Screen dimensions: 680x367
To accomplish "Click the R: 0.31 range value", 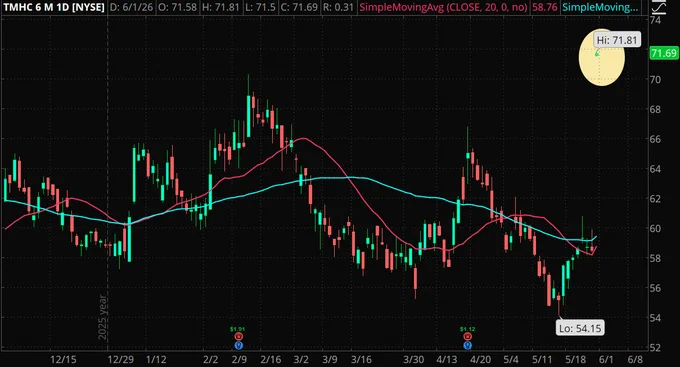I will (338, 7).
